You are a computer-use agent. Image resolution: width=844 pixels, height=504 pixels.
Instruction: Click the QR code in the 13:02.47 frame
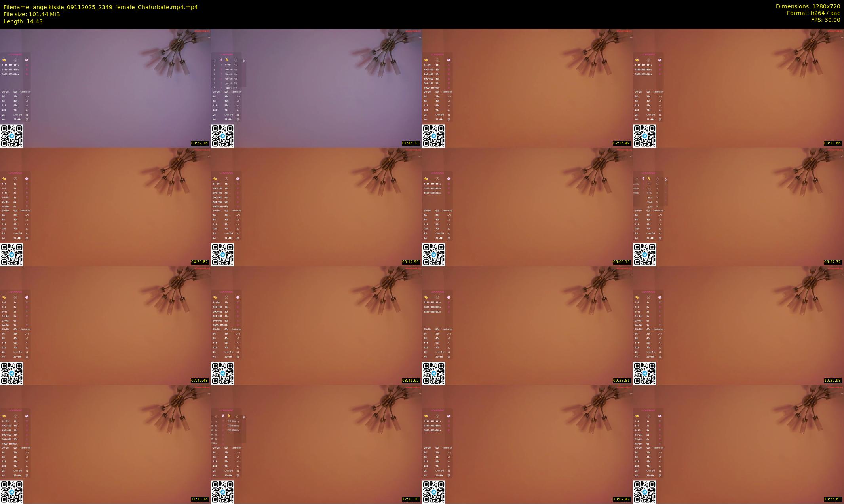click(x=433, y=492)
